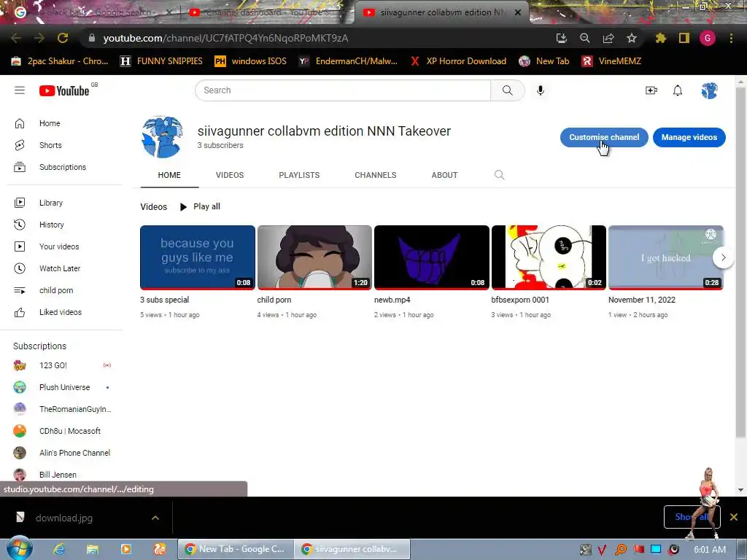Bookmark this page with the star icon
Viewport: 747px width, 560px height.
(x=632, y=38)
